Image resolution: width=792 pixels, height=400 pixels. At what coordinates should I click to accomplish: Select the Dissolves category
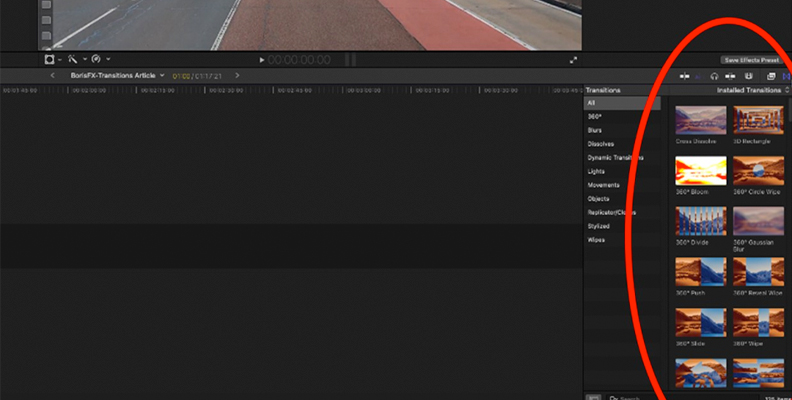(x=622, y=144)
